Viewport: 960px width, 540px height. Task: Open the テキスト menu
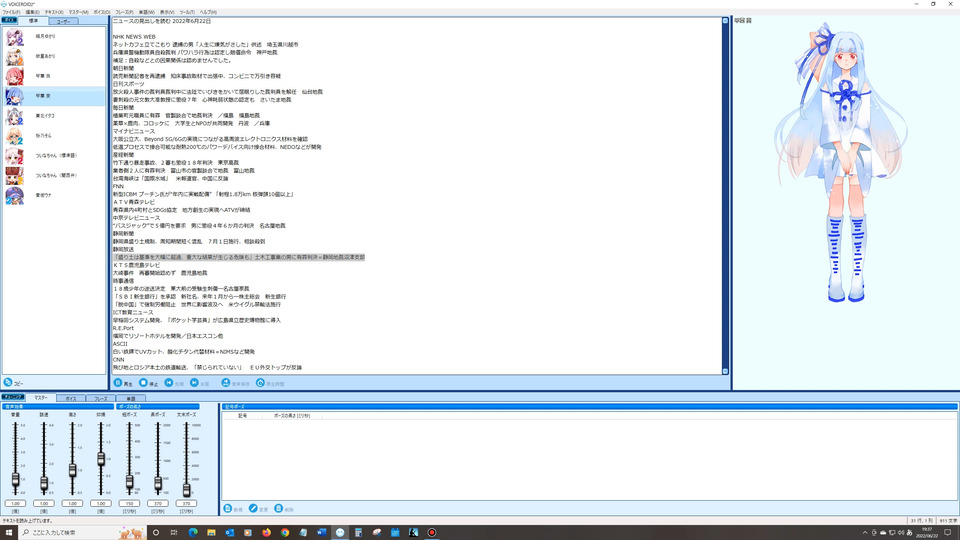(54, 12)
